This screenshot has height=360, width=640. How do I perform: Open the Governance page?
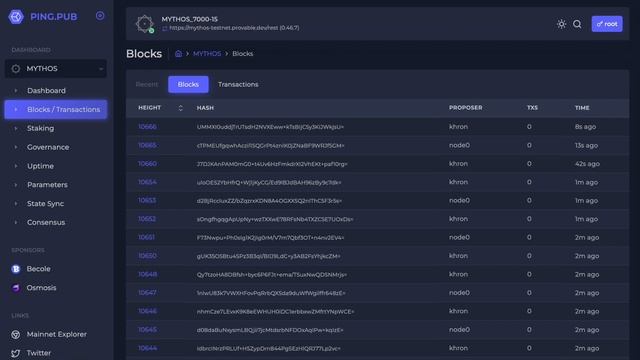[x=48, y=147]
